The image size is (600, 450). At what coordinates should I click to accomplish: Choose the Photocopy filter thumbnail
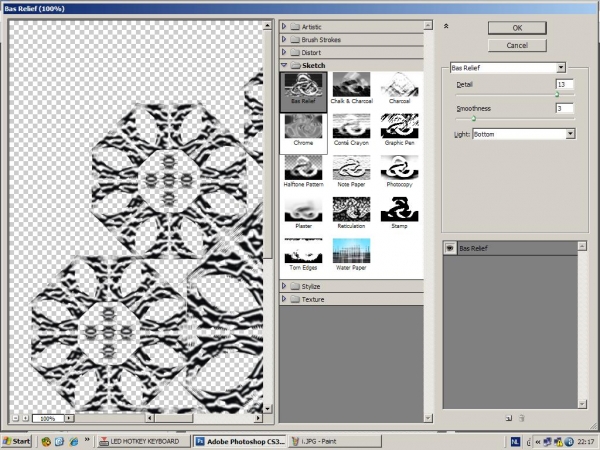[399, 171]
